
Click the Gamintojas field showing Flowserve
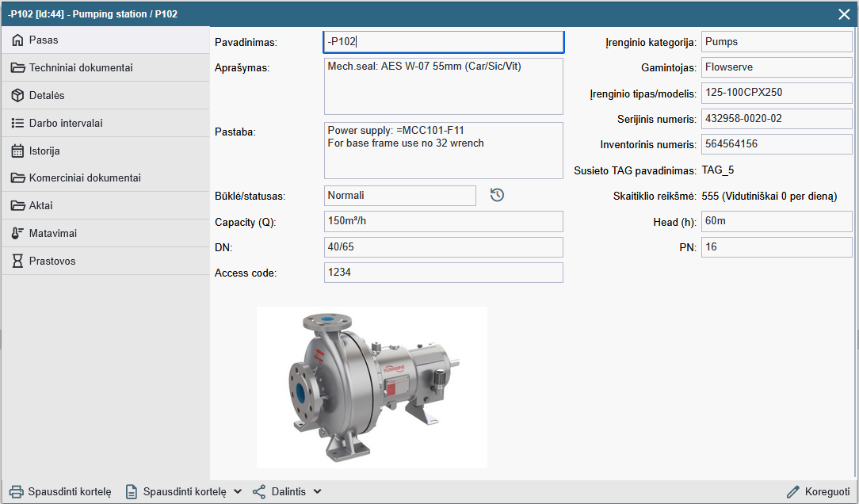point(777,67)
